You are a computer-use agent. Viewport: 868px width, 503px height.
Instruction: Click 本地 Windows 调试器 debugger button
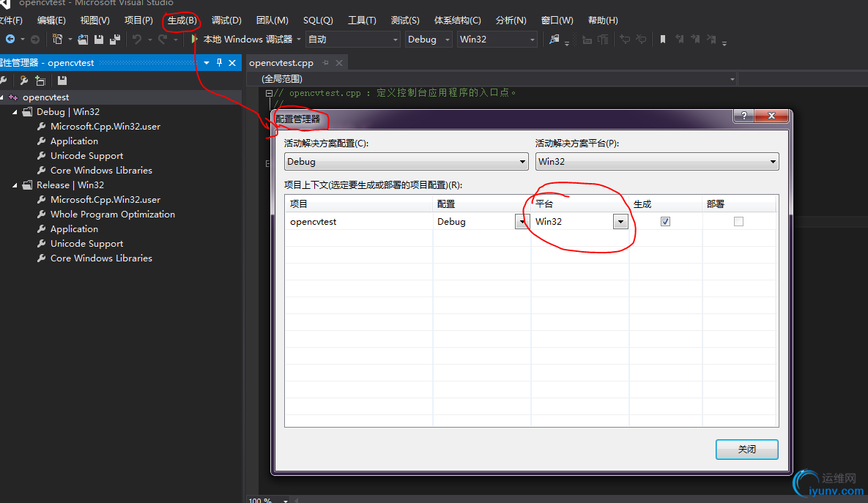[x=248, y=40]
